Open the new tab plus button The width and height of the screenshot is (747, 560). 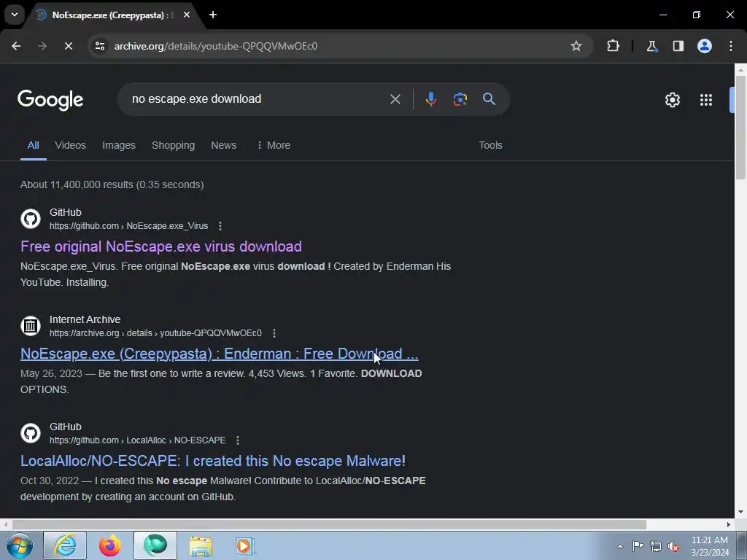click(213, 15)
